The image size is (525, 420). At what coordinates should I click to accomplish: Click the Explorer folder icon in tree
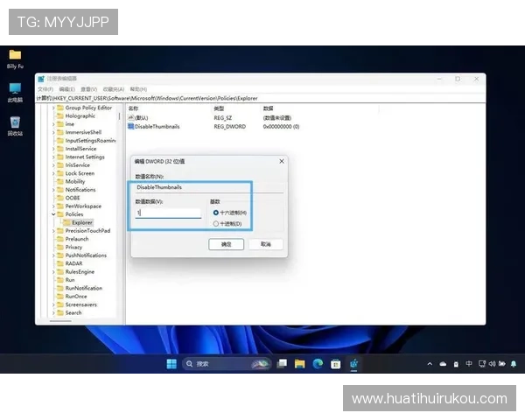(x=67, y=222)
